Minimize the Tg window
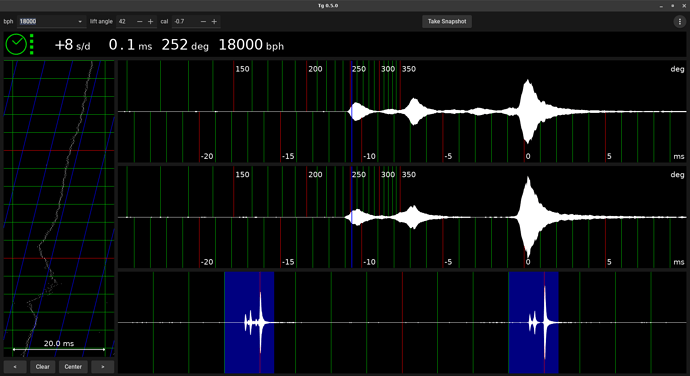The height and width of the screenshot is (376, 690). point(661,6)
